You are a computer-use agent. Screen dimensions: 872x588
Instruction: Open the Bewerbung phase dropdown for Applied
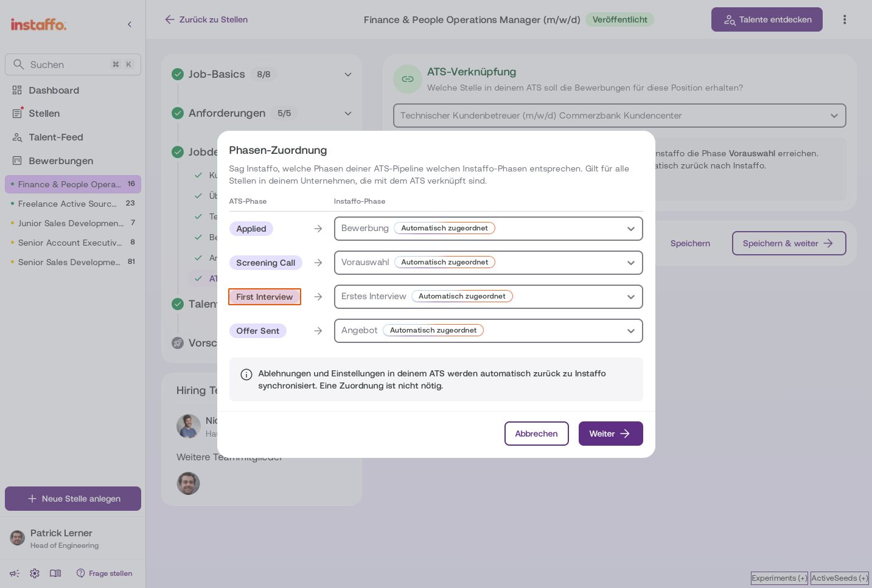[x=489, y=229]
